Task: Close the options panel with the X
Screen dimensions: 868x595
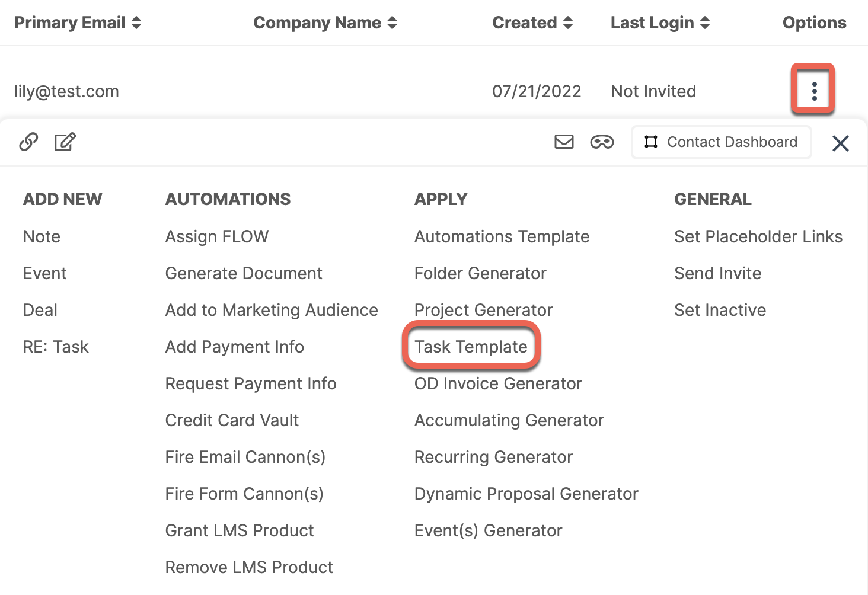Action: tap(840, 143)
